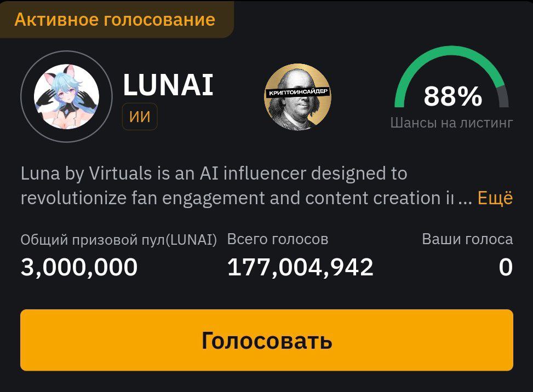This screenshot has width=533, height=392.
Task: Click the Luna by Virtuals description text
Action: point(214,173)
